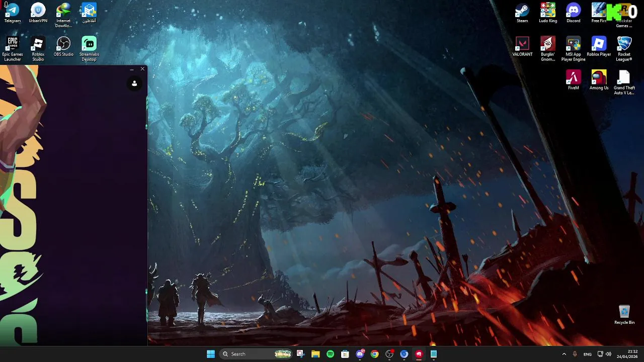644x362 pixels.
Task: Expand the hidden system tray icons chevron
Action: [564, 354]
